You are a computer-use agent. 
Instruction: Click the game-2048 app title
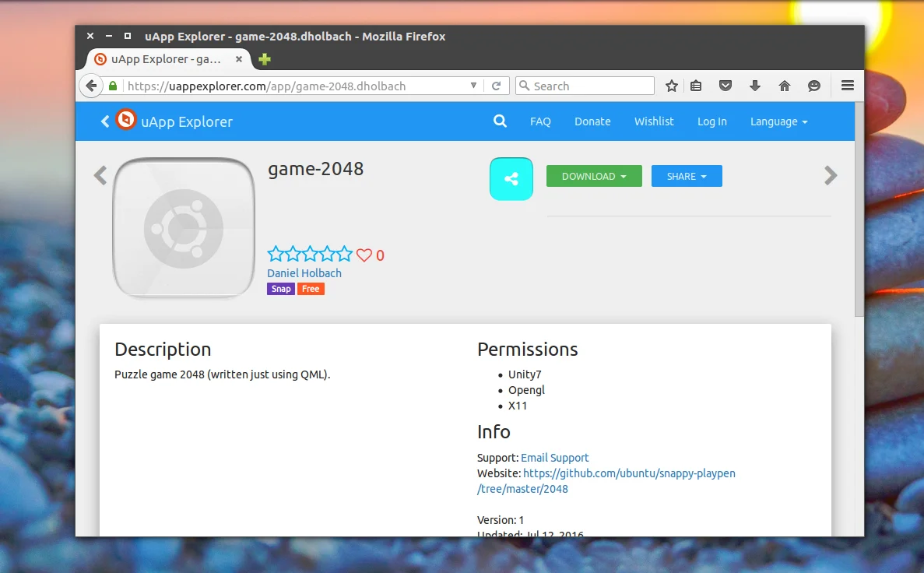[315, 169]
